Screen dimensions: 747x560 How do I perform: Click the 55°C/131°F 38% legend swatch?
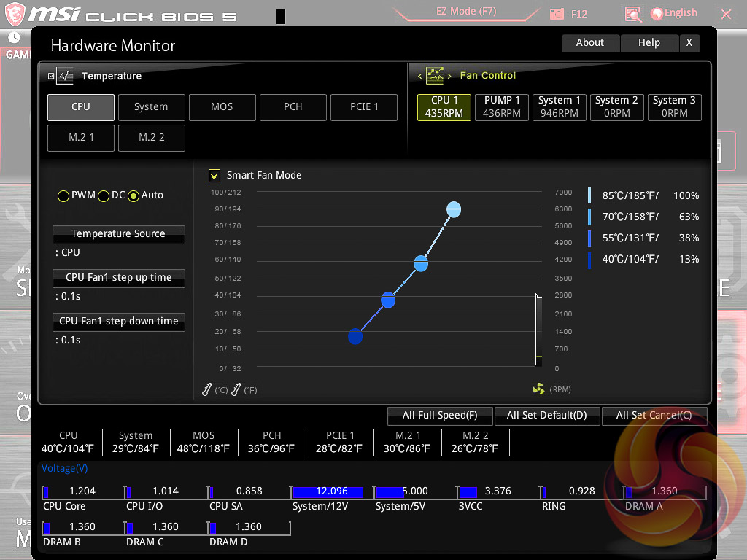589,238
